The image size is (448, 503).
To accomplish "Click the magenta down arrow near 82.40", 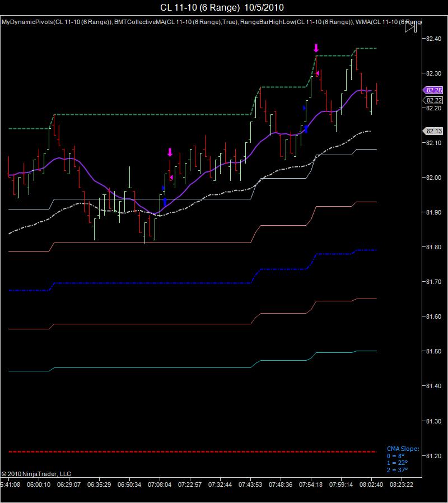I will 316,48.
